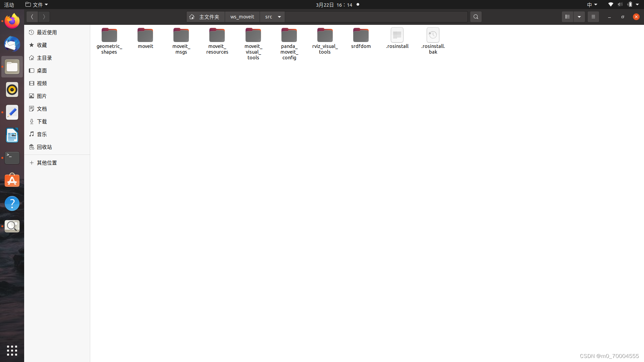Open the hamburger main menu

[x=593, y=17]
